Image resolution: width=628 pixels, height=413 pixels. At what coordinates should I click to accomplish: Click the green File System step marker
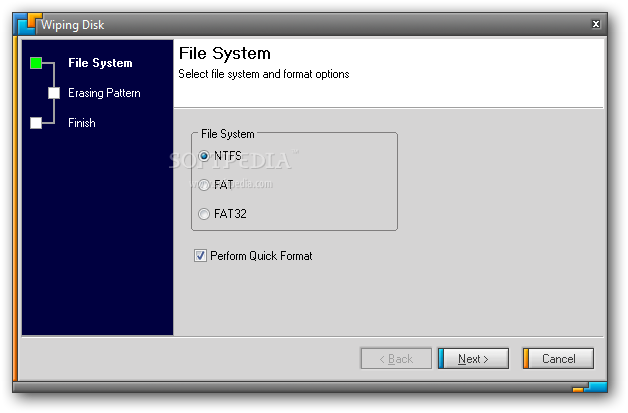tap(36, 63)
